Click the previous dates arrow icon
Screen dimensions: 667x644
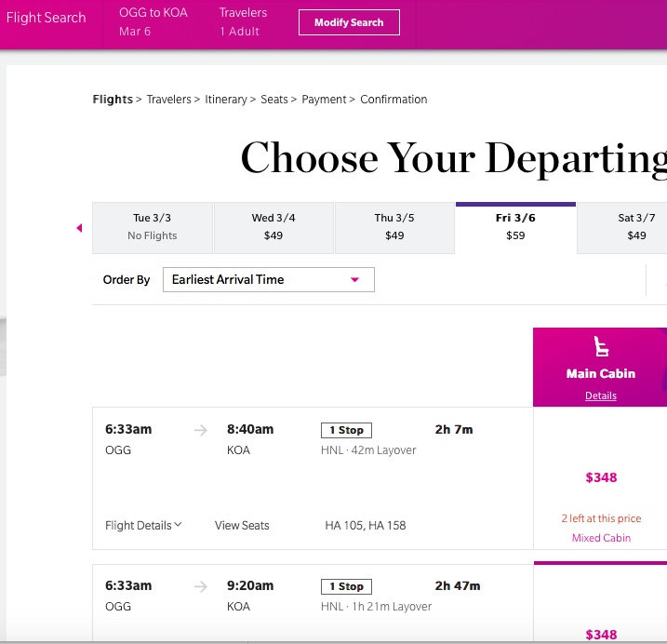tap(79, 228)
